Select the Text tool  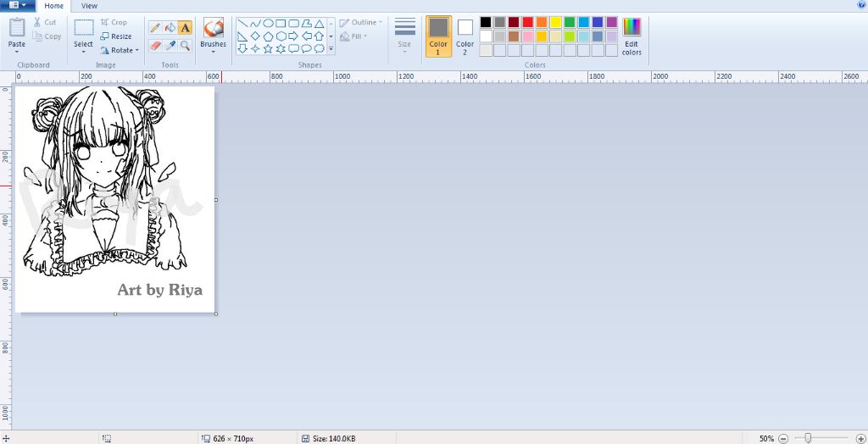click(185, 27)
